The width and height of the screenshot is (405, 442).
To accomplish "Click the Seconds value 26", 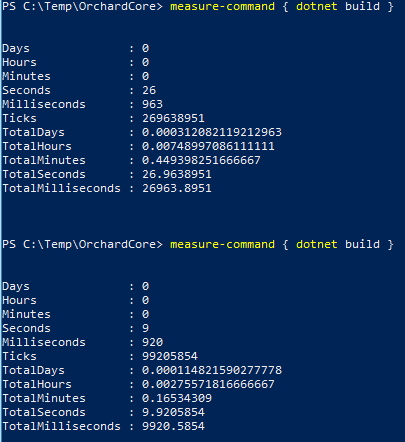I will [149, 90].
